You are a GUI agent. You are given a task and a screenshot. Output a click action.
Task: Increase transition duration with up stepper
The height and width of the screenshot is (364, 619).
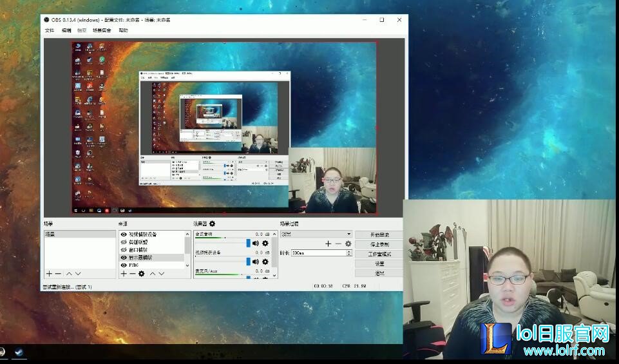(349, 251)
